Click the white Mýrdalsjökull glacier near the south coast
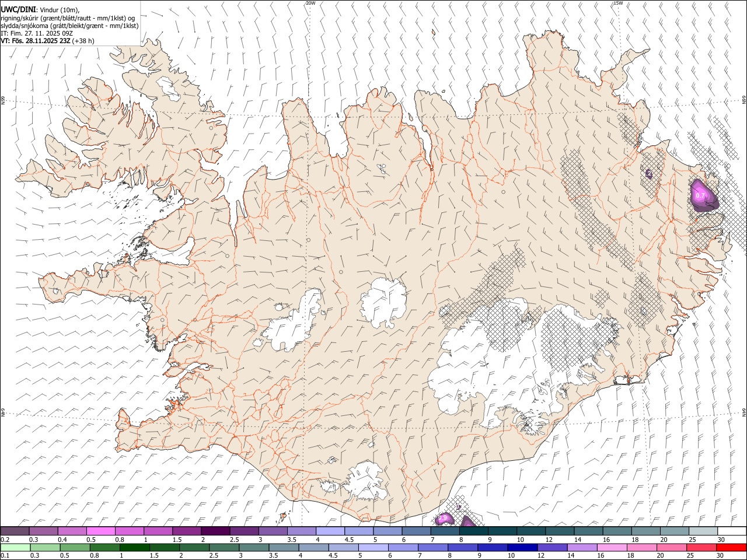The width and height of the screenshot is (747, 560). coord(365,482)
